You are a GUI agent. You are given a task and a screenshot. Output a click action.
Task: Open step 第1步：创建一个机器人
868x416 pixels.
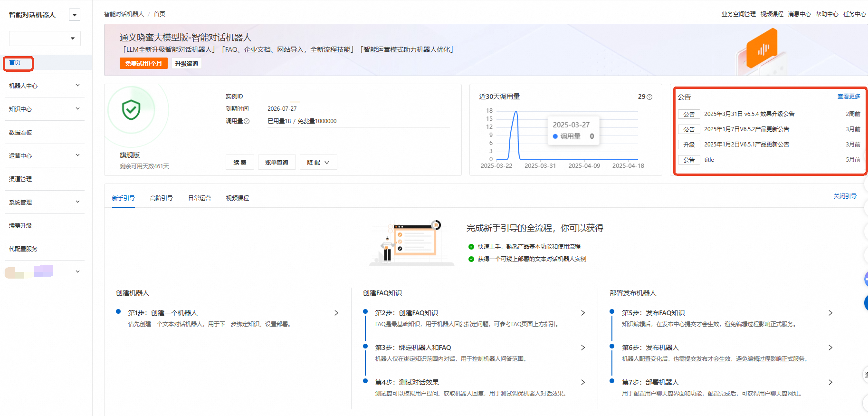coord(163,313)
